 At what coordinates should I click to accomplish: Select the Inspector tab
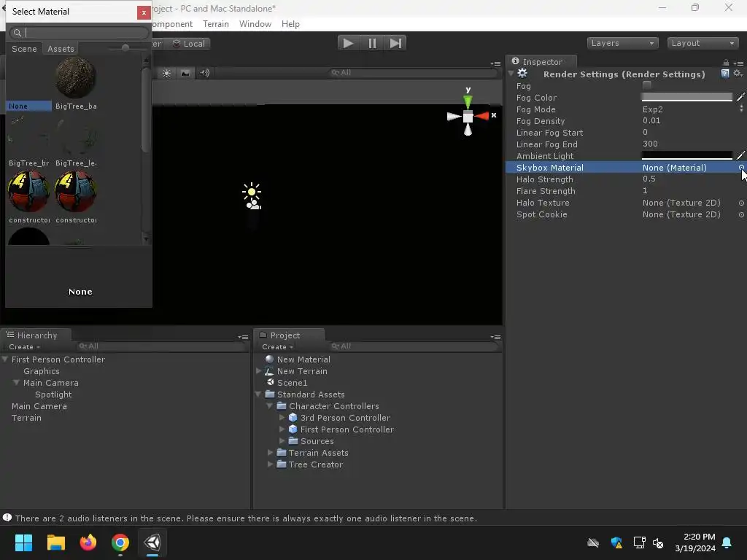click(x=542, y=62)
